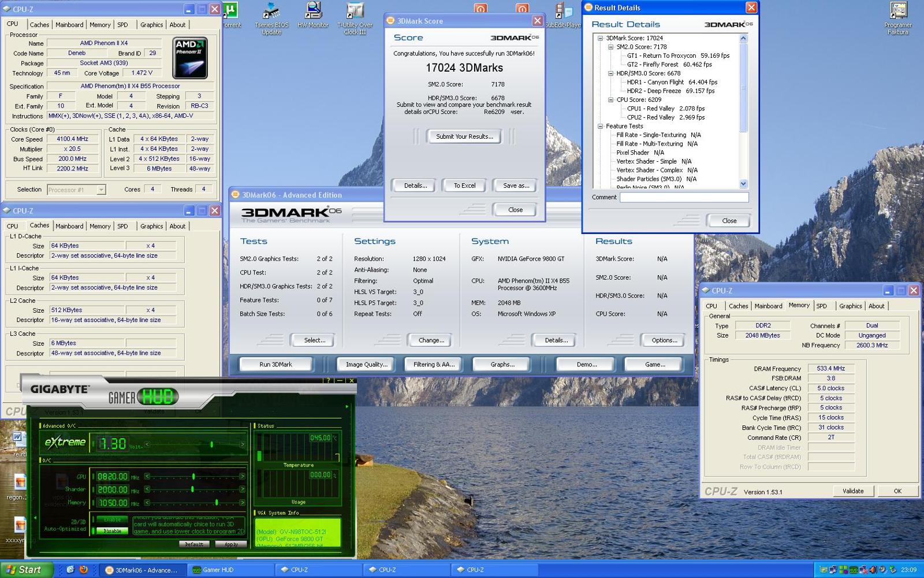Click the Result Details scroll-down arrow
This screenshot has height=578, width=924.
point(743,184)
